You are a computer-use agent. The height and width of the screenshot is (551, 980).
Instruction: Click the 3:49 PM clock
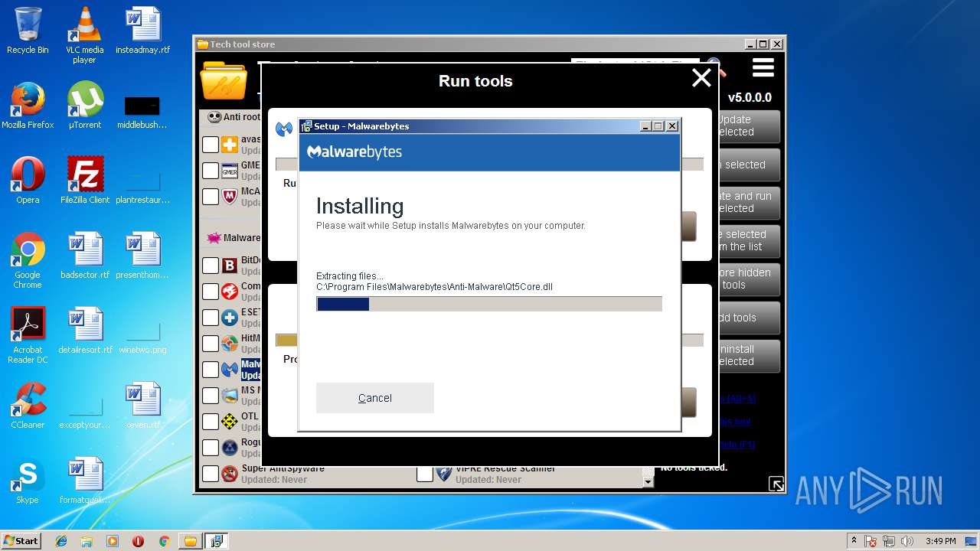941,541
